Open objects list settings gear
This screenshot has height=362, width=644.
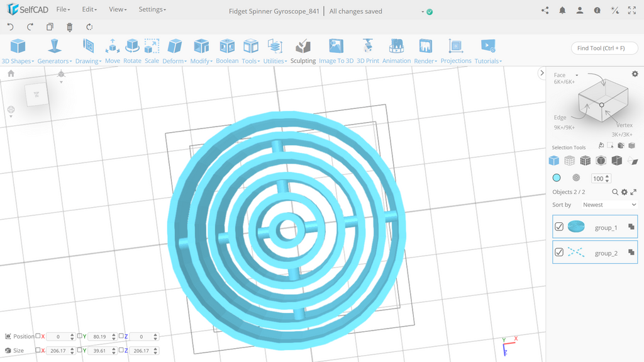pos(625,192)
